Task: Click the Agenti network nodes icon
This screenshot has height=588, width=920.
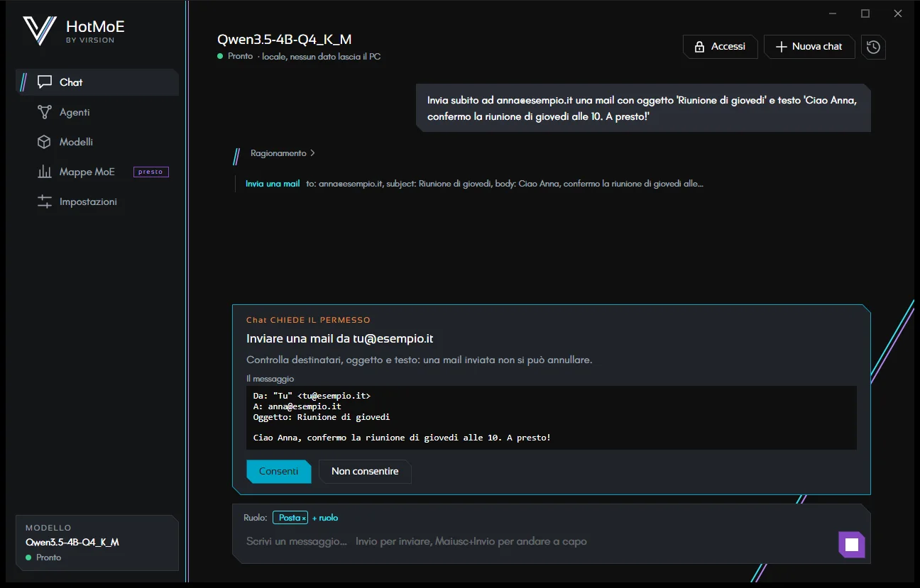Action: pos(45,112)
